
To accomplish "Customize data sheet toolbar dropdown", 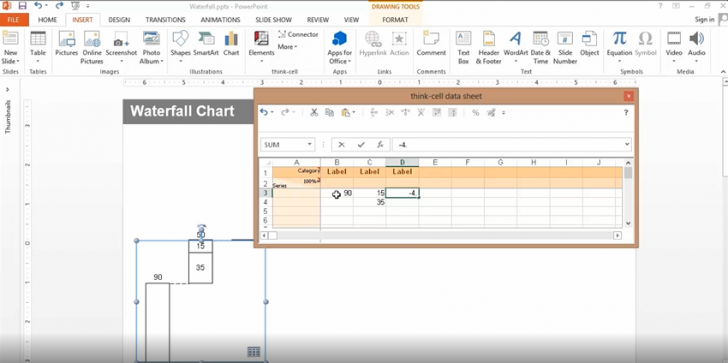I will [x=503, y=112].
